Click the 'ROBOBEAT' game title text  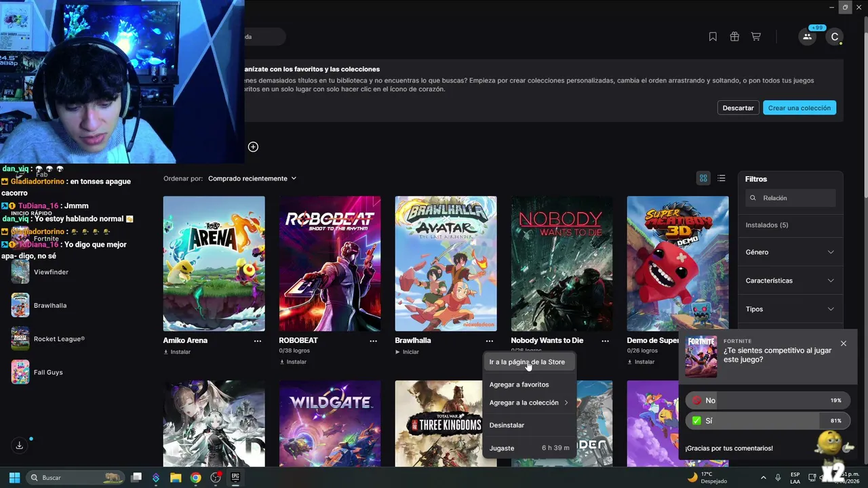pyautogui.click(x=298, y=340)
